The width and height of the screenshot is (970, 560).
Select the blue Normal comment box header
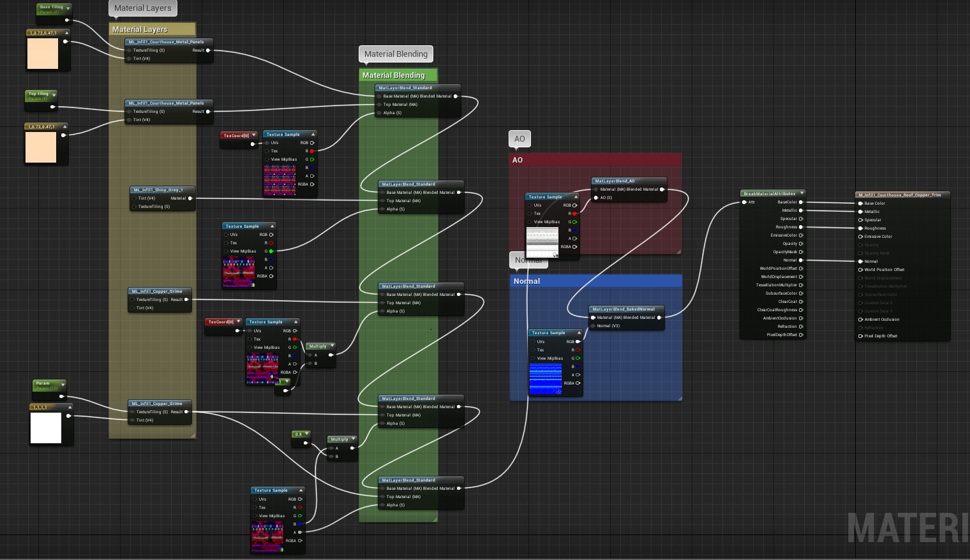tap(595, 281)
